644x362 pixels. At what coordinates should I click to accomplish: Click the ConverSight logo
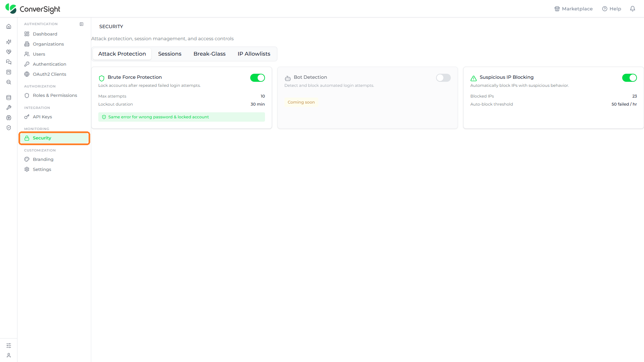pyautogui.click(x=33, y=9)
